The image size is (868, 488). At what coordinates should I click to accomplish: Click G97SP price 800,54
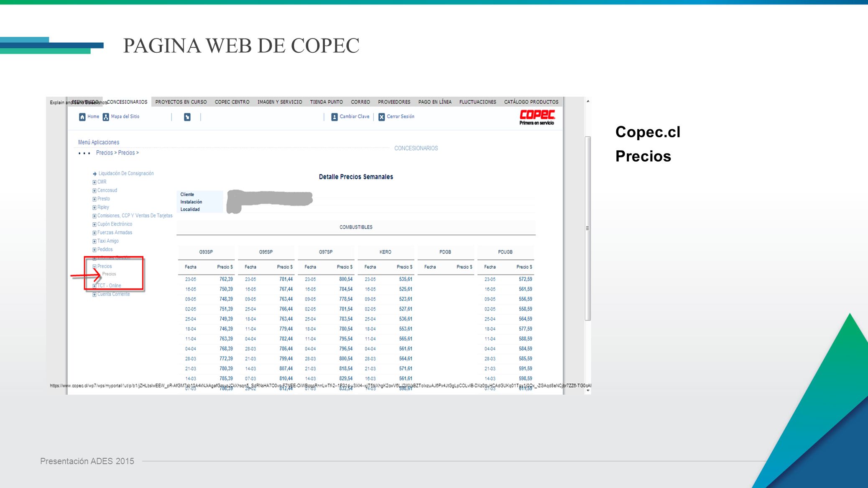tap(346, 279)
